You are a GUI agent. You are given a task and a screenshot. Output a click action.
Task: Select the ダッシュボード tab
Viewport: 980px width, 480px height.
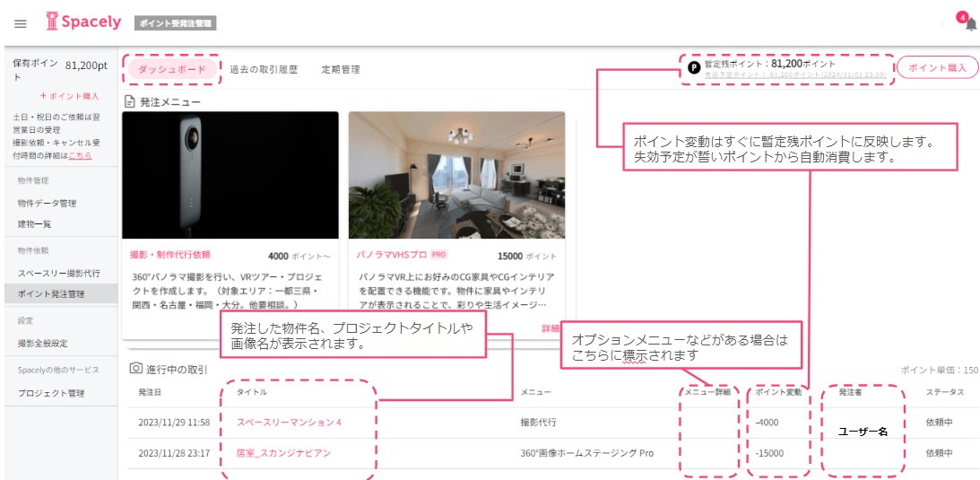pyautogui.click(x=172, y=69)
